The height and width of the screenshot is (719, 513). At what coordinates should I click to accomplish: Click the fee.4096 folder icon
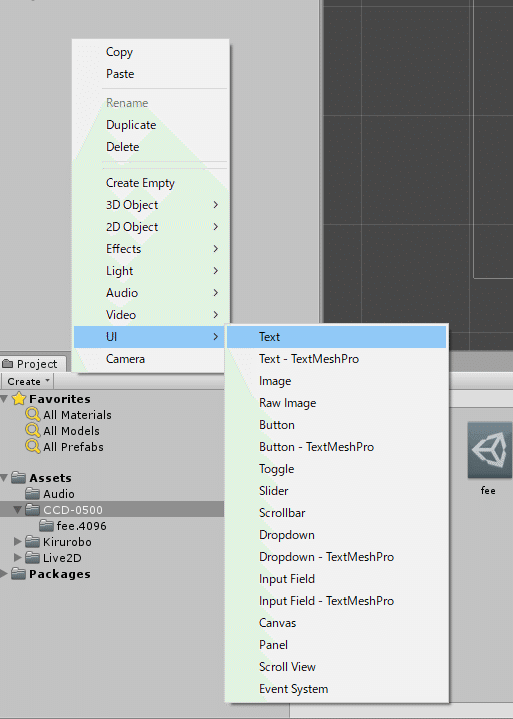[x=46, y=525]
